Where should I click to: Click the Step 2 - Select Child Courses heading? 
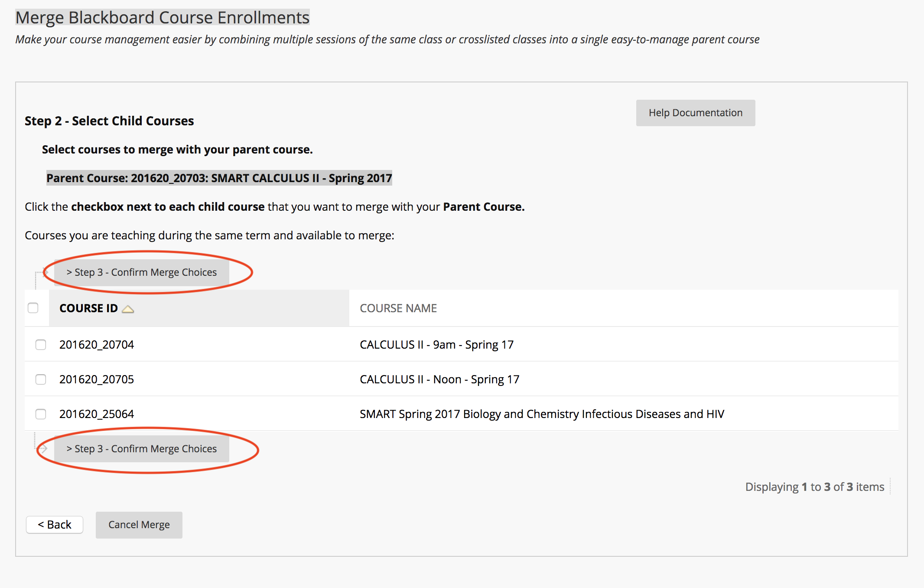coord(109,121)
